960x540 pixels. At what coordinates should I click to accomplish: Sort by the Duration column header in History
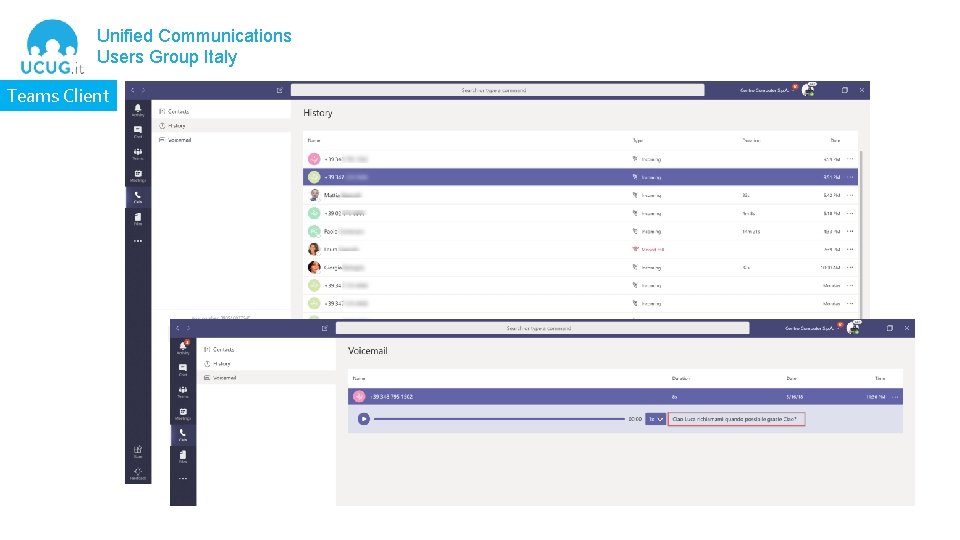coord(751,140)
